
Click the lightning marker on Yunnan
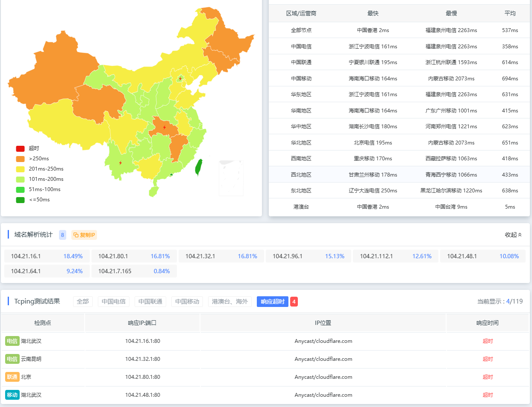[x=121, y=163]
